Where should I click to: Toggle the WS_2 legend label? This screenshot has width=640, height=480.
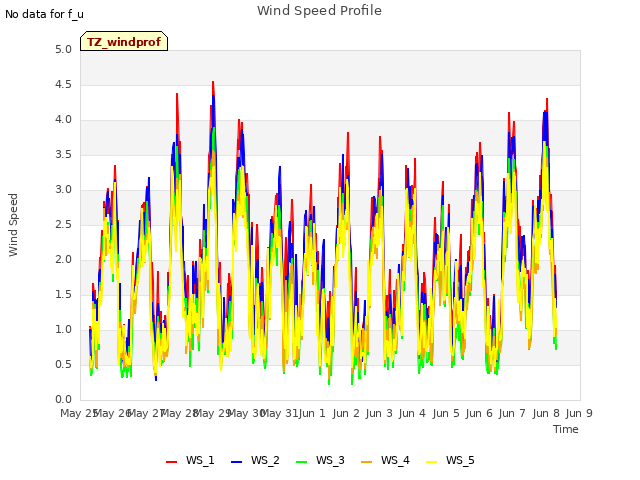pos(265,460)
